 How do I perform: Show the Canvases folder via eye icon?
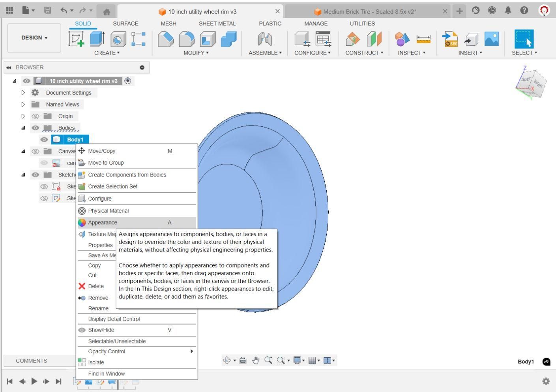pyautogui.click(x=36, y=151)
